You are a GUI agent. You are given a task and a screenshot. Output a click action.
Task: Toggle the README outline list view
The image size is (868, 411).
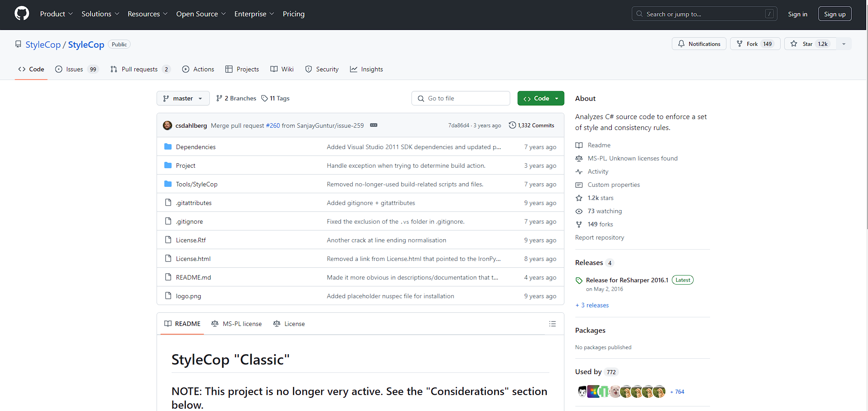click(552, 324)
